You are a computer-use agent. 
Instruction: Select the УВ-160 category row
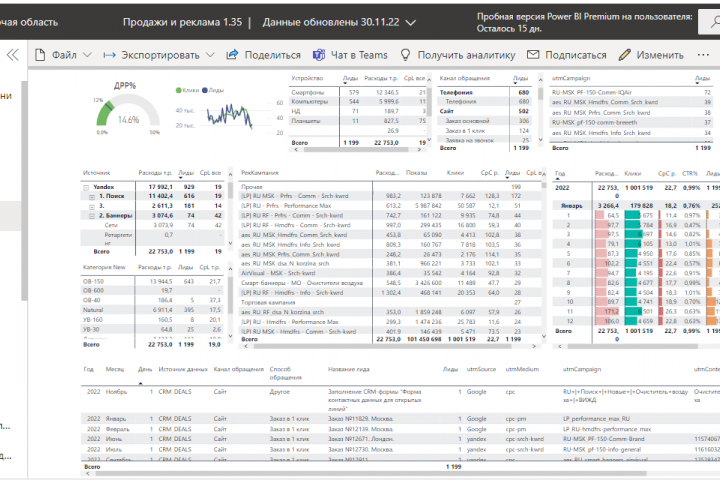tap(152, 320)
